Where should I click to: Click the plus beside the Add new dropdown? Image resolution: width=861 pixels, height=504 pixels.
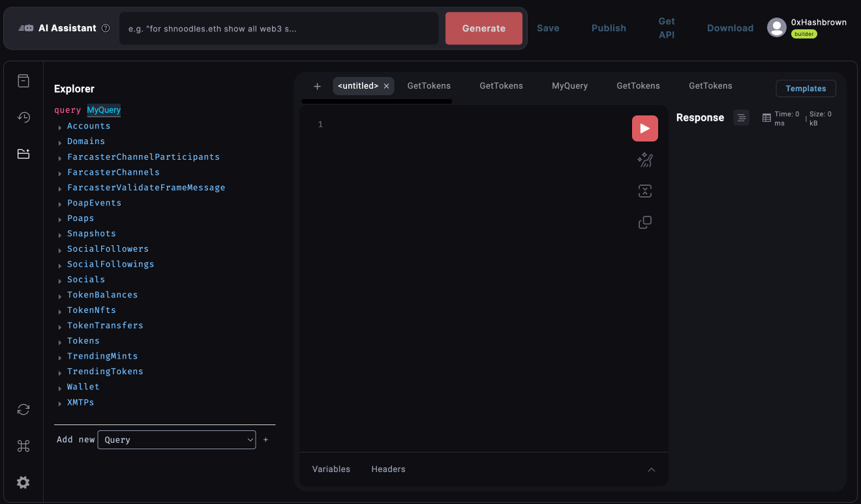[265, 440]
